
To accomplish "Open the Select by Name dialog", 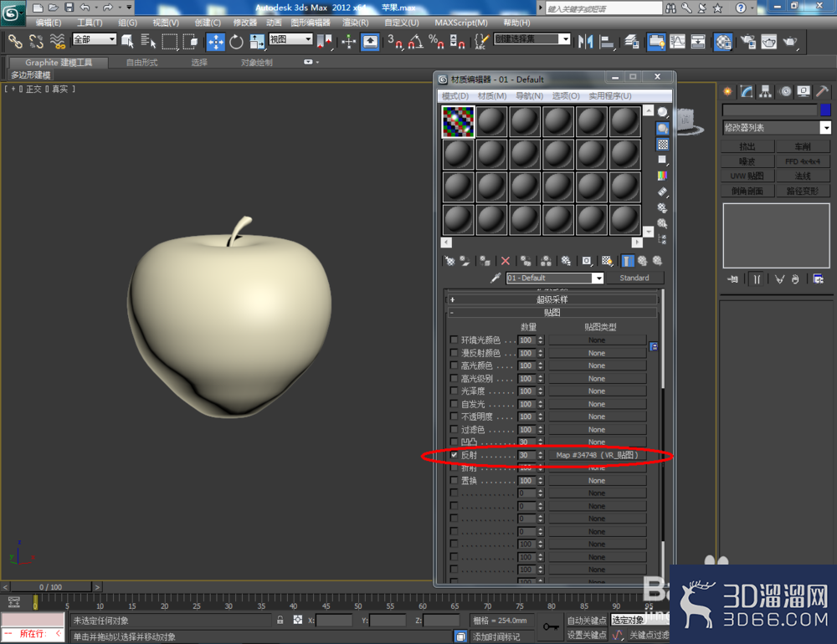I will click(x=148, y=41).
